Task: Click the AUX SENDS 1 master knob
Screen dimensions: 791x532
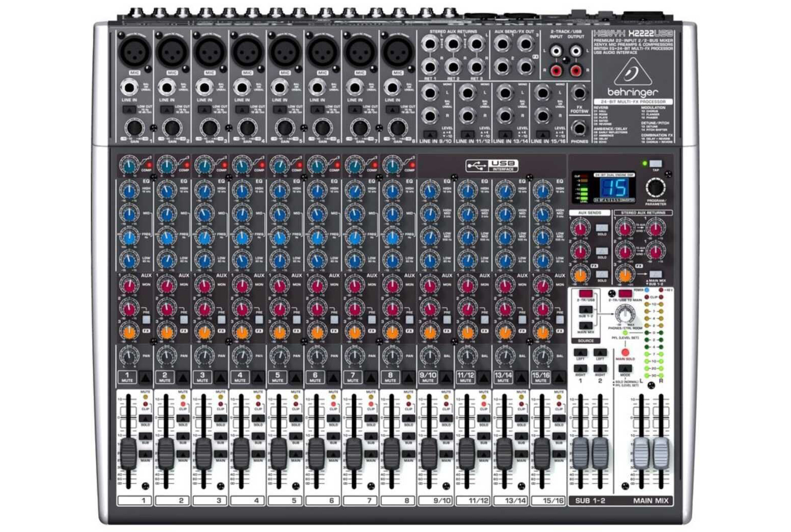Action: (580, 229)
